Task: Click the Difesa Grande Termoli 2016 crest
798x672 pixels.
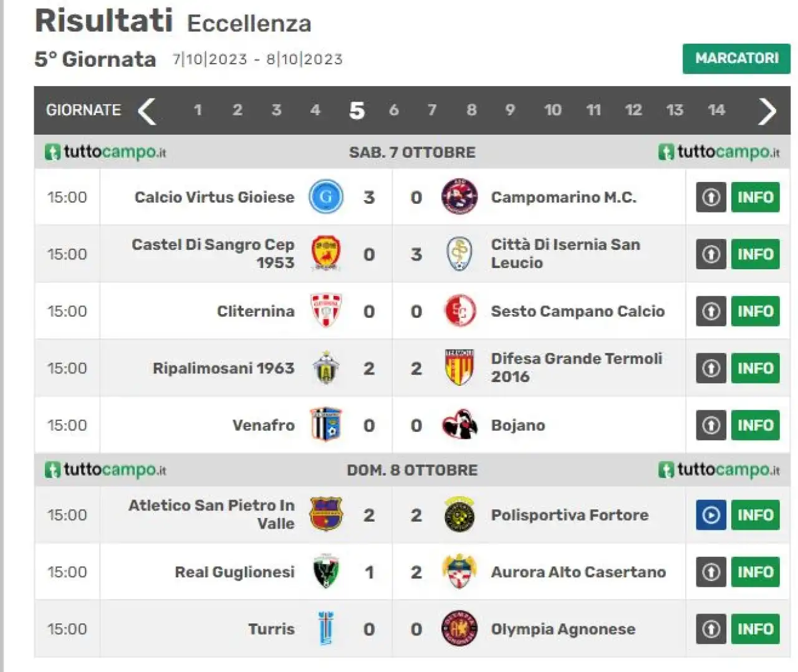Action: (x=459, y=368)
